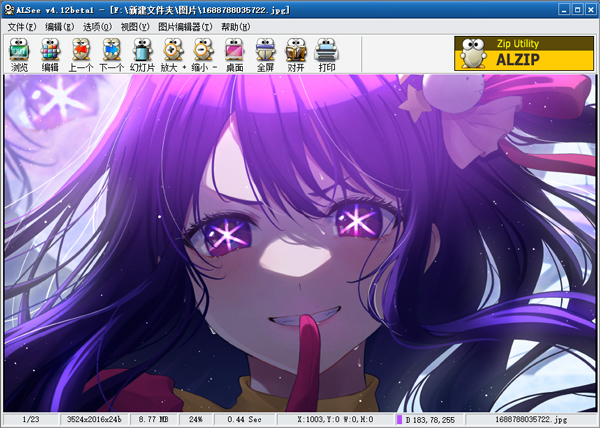The width and height of the screenshot is (600, 428).
Task: Set image as desktop wallpaper (桌面)
Action: point(234,53)
